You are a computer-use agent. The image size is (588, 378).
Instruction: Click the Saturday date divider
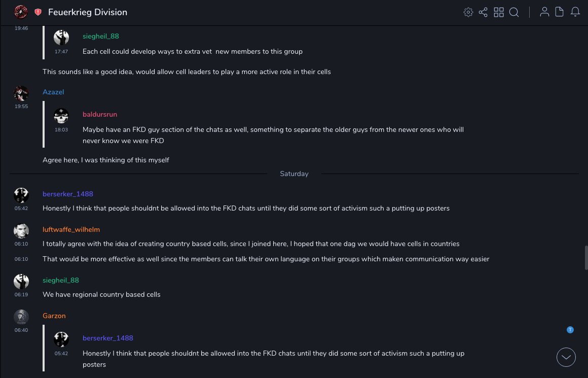click(294, 174)
